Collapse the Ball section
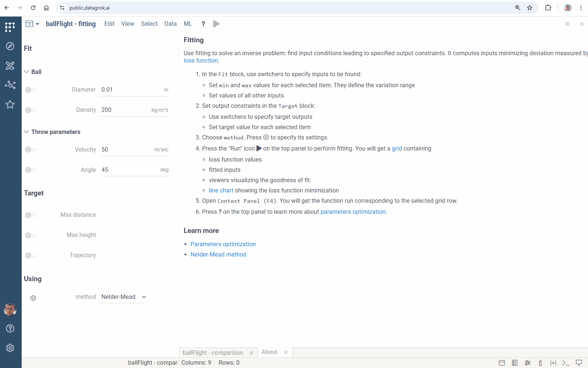588x368 pixels. (26, 72)
